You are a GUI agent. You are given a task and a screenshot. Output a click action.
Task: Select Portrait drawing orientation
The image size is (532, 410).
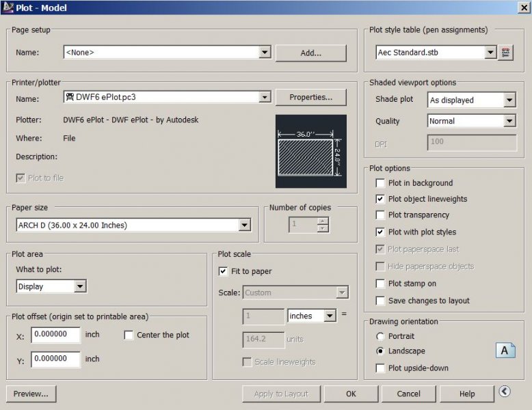click(x=380, y=336)
